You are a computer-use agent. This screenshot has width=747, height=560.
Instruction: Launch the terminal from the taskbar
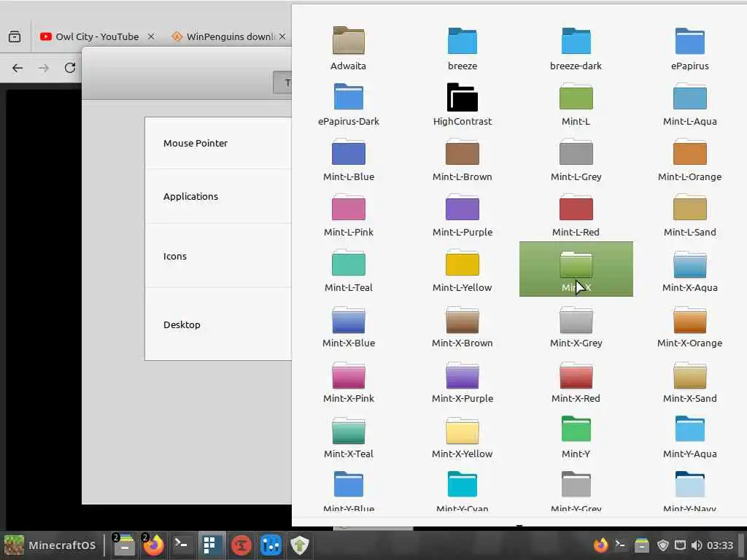point(182,545)
